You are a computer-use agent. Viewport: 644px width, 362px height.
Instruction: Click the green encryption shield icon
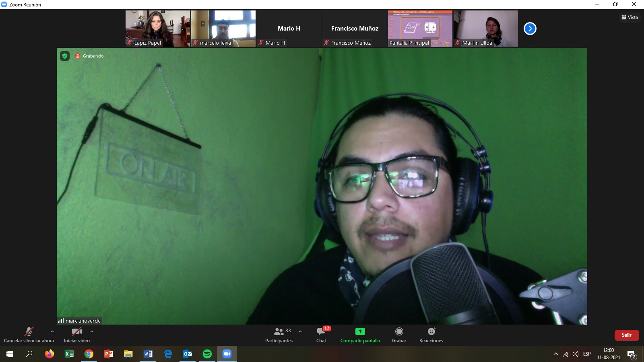(x=65, y=56)
